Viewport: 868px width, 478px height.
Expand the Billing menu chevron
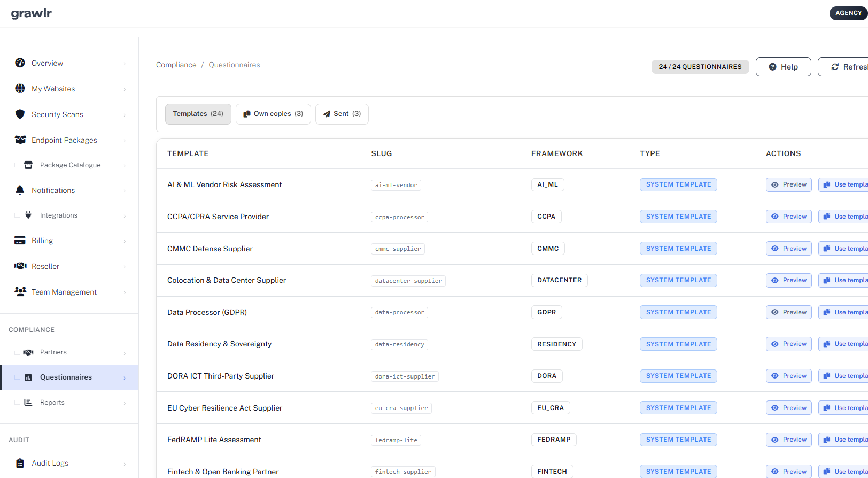click(x=125, y=241)
